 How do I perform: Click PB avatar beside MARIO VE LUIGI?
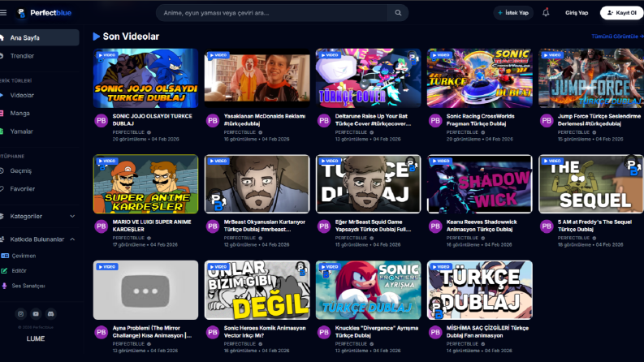pos(101,226)
